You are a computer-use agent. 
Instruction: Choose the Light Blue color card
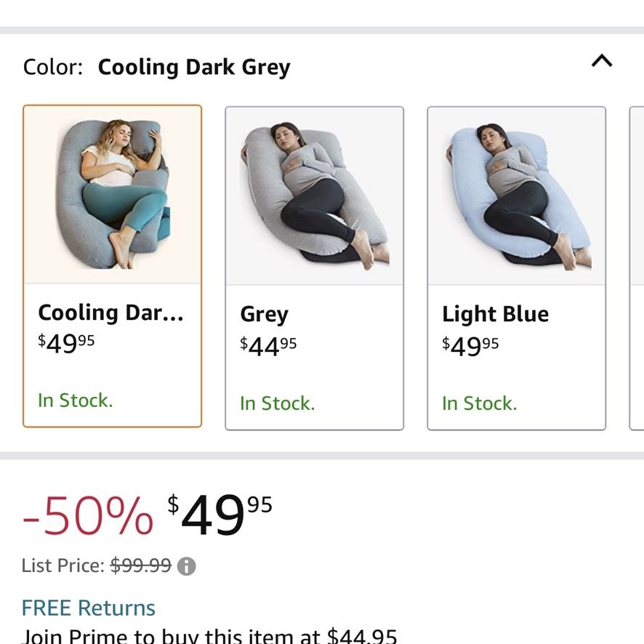coord(516,268)
